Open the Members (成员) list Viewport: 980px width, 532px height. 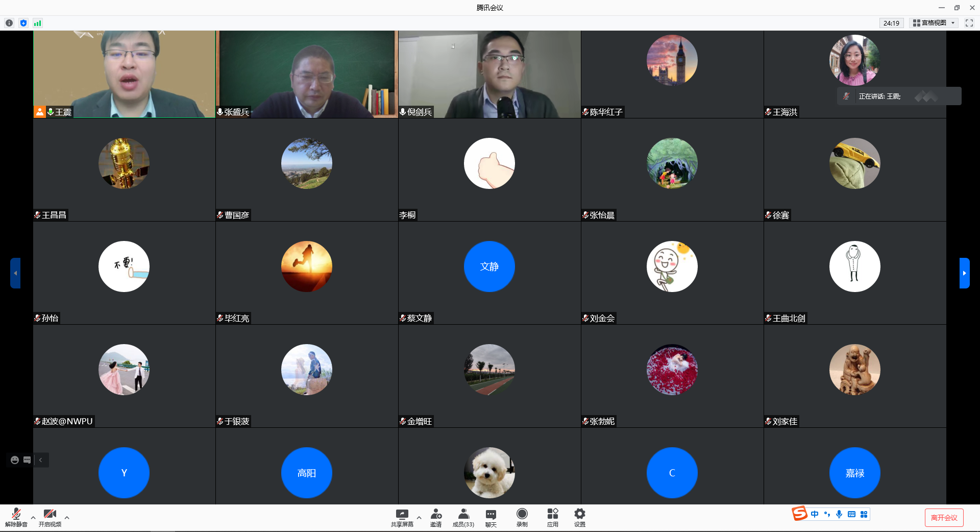pyautogui.click(x=463, y=517)
